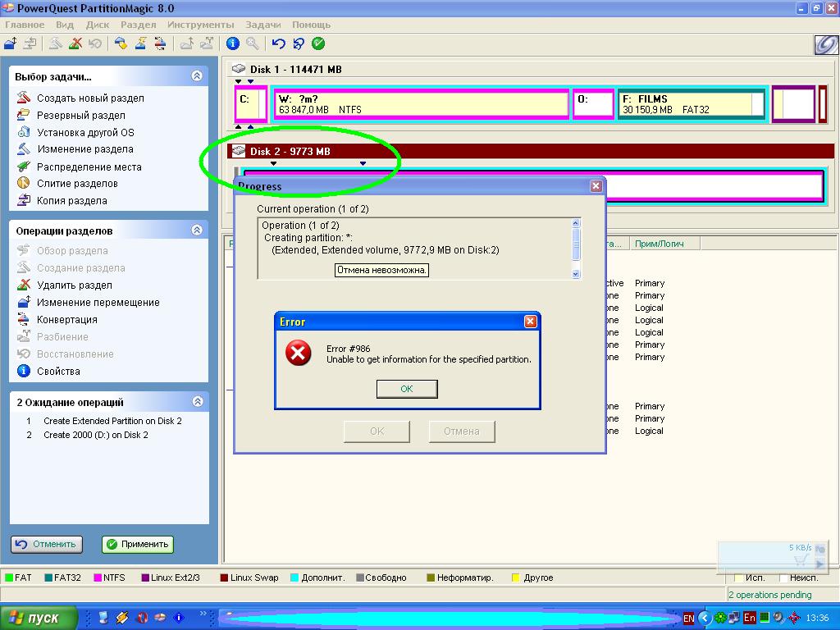Click the 13:36 taskbar clock

coord(817,618)
